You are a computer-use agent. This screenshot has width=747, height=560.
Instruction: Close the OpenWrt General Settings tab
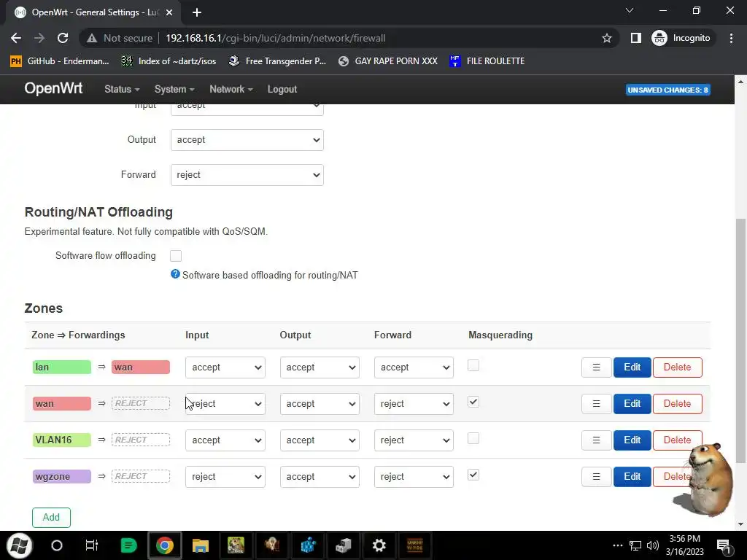click(169, 12)
